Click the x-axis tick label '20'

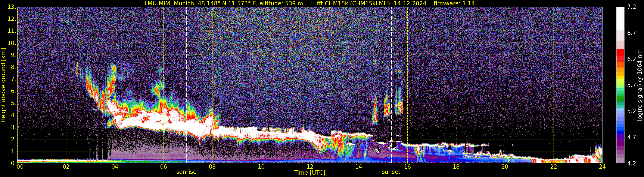coord(505,167)
